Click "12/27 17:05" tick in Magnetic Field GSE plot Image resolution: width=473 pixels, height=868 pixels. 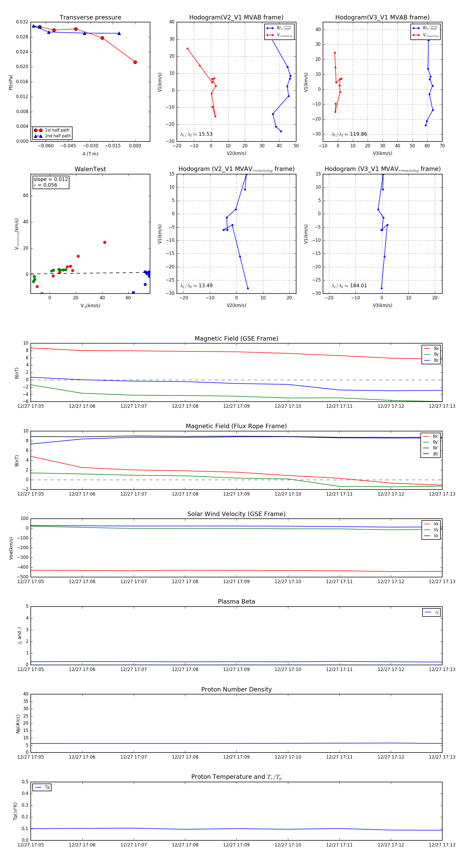(x=31, y=406)
